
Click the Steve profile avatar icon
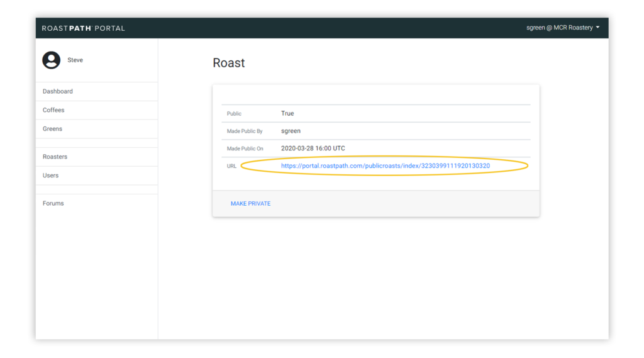52,60
